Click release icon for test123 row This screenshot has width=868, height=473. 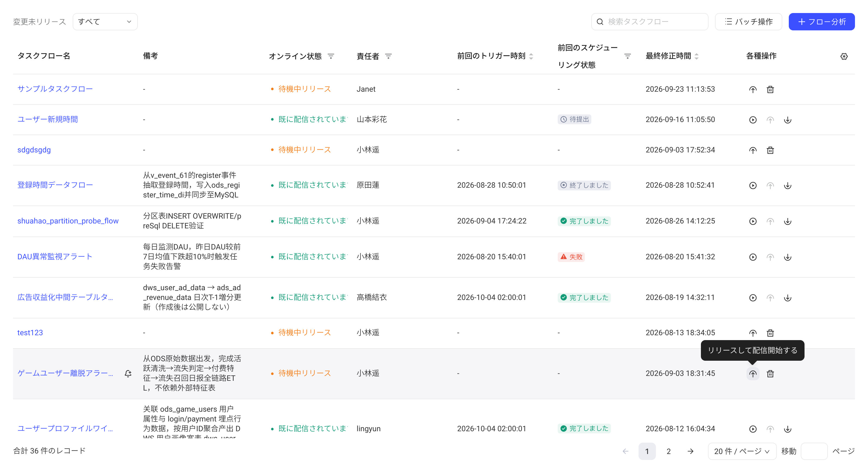[752, 333]
